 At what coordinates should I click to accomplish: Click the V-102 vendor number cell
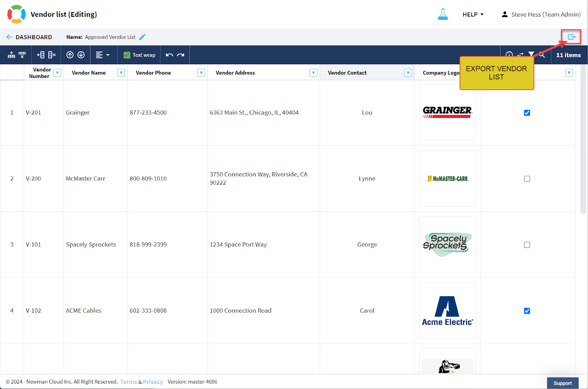44,311
